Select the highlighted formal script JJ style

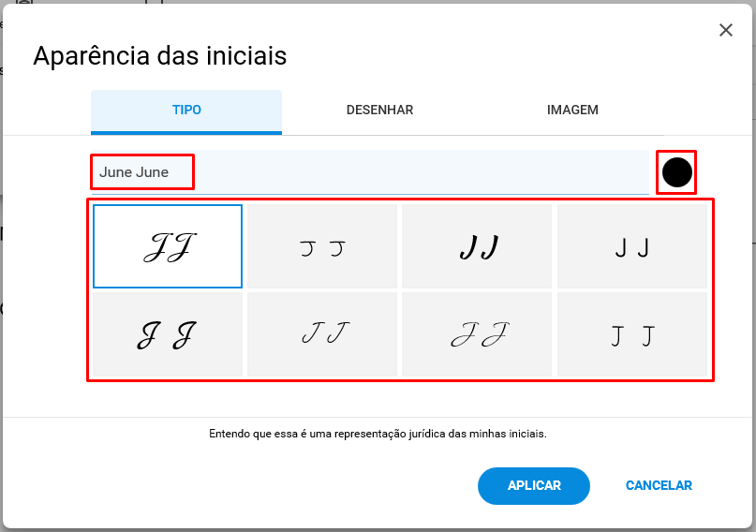pos(168,246)
